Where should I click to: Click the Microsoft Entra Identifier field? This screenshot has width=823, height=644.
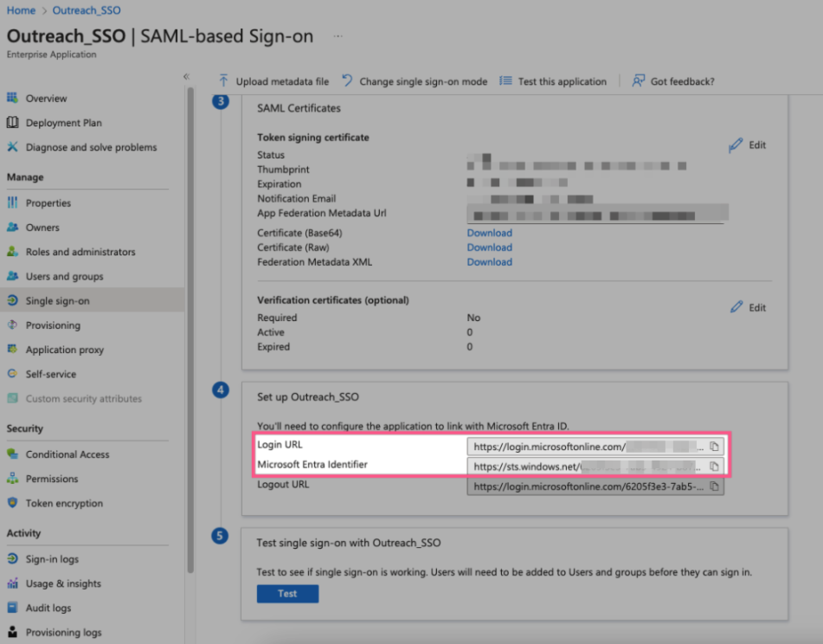(595, 466)
